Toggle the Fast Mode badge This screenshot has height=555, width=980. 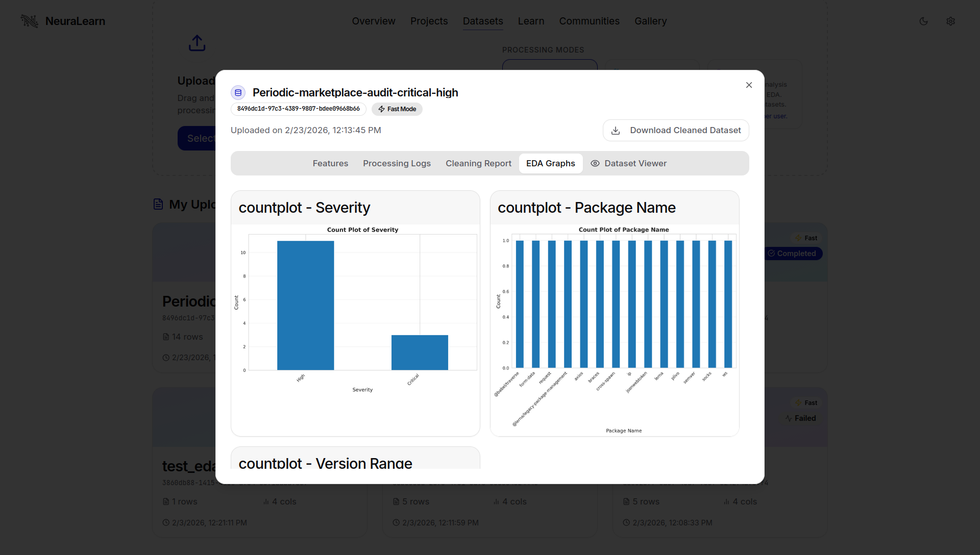coord(397,109)
